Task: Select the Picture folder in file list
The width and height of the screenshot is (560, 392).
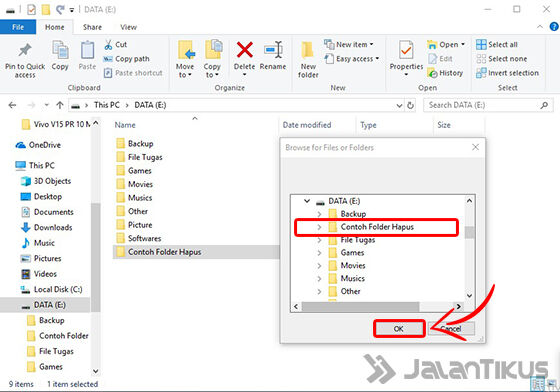Action: 135,225
